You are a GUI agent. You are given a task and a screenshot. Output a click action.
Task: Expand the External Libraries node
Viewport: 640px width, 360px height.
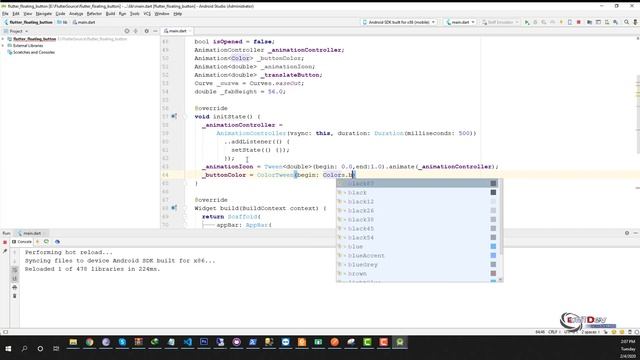click(3, 46)
